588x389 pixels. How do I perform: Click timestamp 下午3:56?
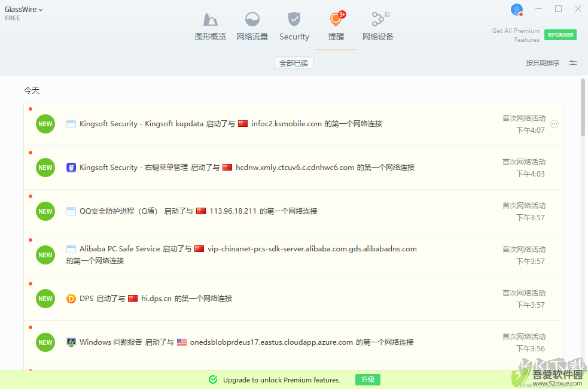530,348
